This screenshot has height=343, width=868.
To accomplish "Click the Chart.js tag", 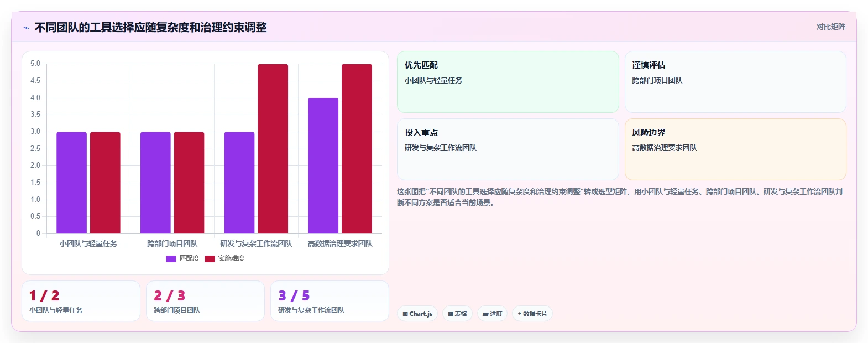I will tap(417, 314).
